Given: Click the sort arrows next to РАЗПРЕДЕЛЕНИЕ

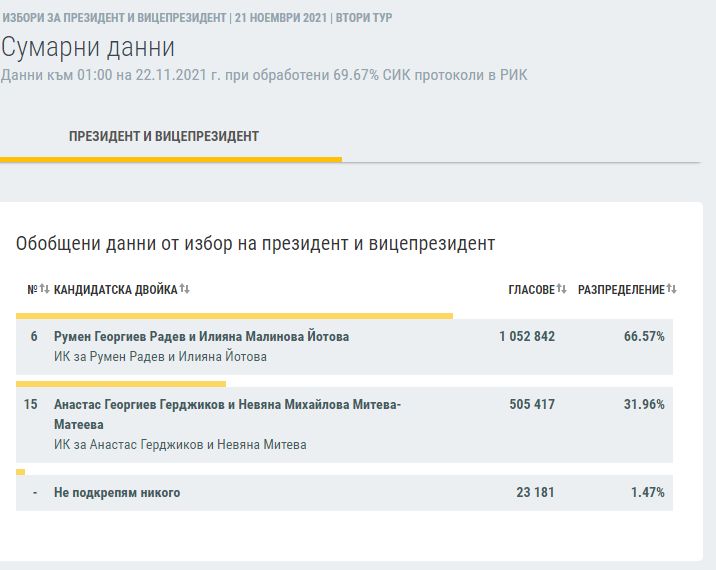Looking at the screenshot, I should (x=672, y=290).
